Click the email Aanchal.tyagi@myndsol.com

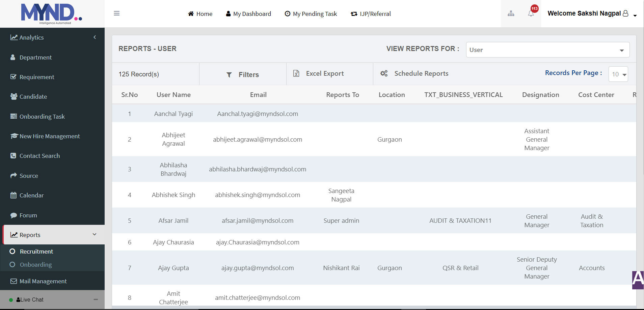point(258,114)
